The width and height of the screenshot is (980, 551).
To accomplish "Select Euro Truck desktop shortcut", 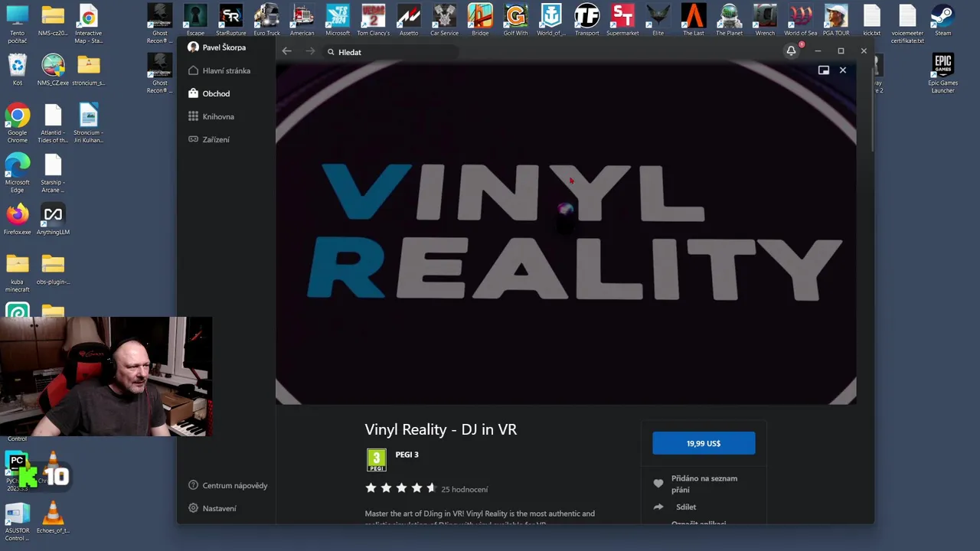I will click(266, 21).
